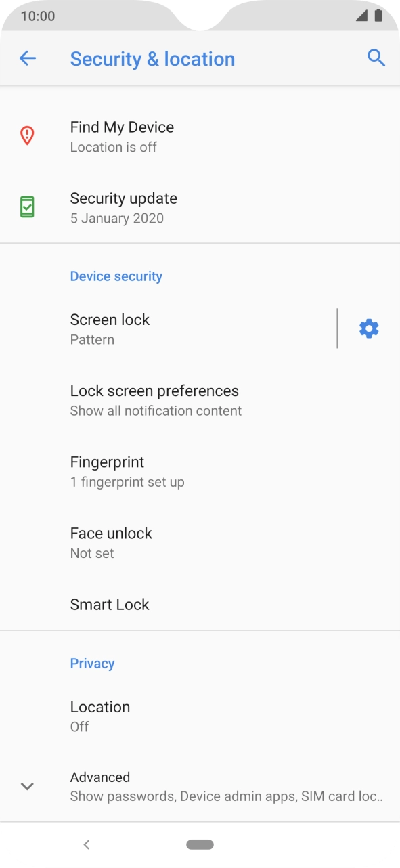Tap the chevron next to Advanced
Screen dimensions: 400x868
pyautogui.click(x=26, y=785)
